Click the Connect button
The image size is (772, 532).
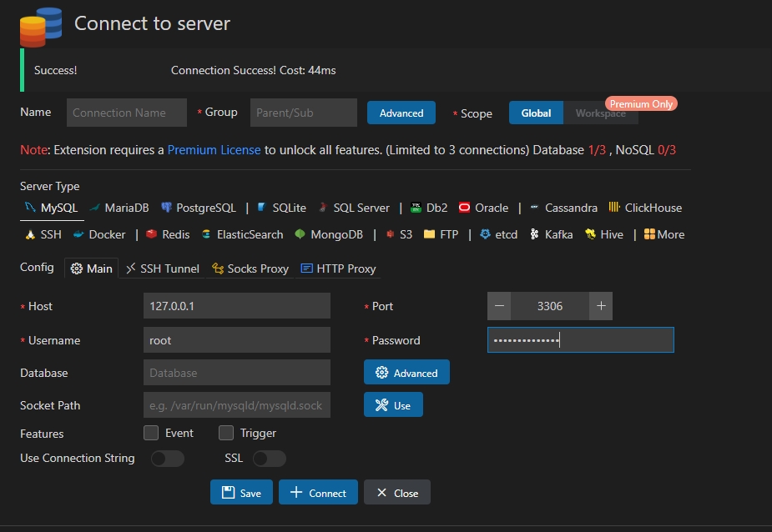pyautogui.click(x=318, y=493)
